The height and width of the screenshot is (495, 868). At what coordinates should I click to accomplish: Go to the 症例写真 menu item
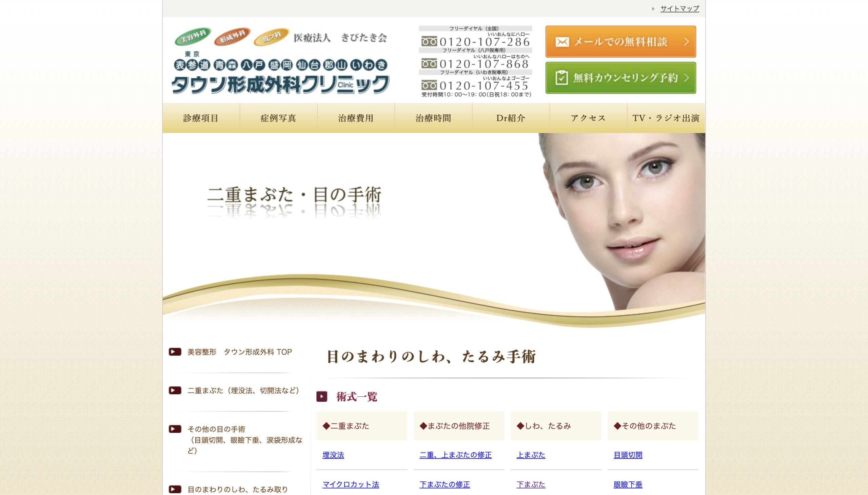[278, 118]
